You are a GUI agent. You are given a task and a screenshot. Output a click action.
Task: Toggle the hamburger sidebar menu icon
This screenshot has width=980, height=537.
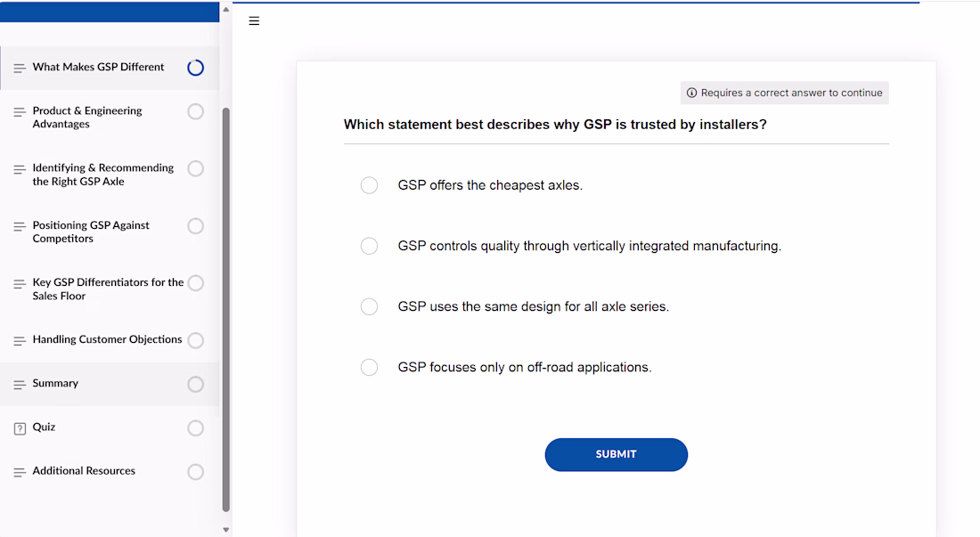[254, 21]
